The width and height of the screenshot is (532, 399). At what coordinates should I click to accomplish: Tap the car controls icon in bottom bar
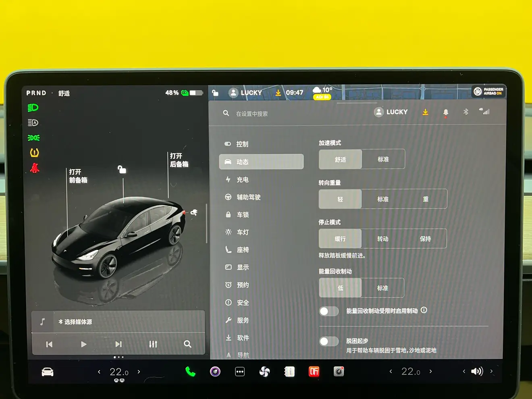48,372
